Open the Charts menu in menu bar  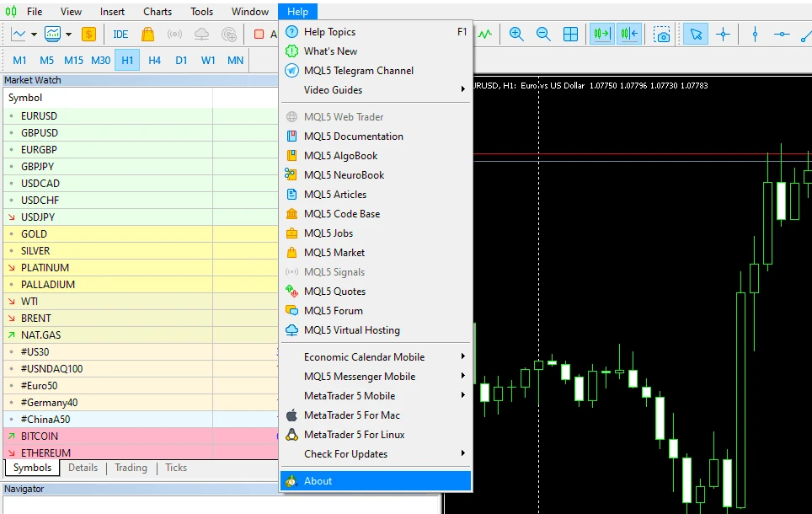tap(158, 12)
